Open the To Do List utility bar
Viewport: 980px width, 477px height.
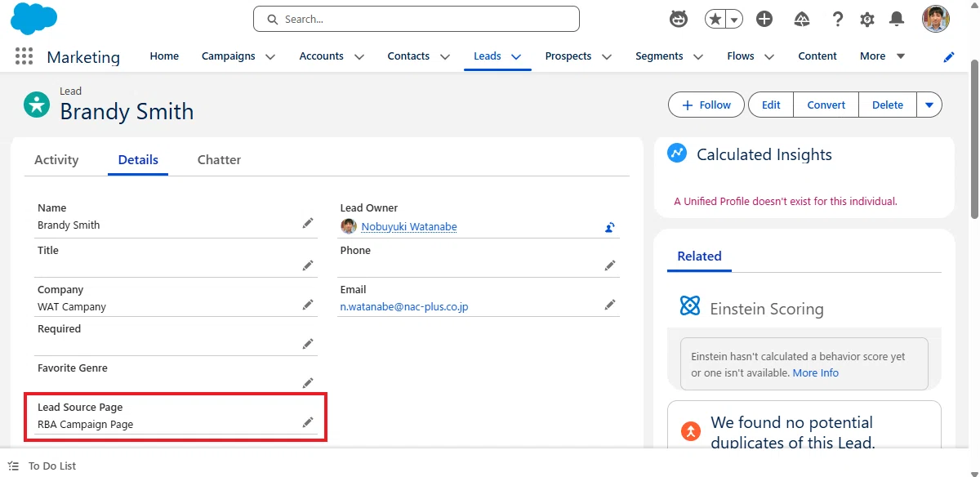click(x=42, y=466)
